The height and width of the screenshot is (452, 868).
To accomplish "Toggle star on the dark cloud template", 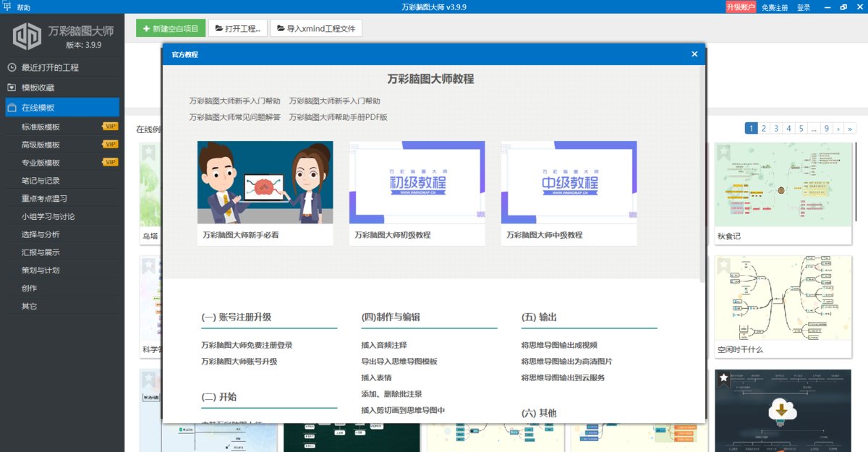I will (723, 378).
